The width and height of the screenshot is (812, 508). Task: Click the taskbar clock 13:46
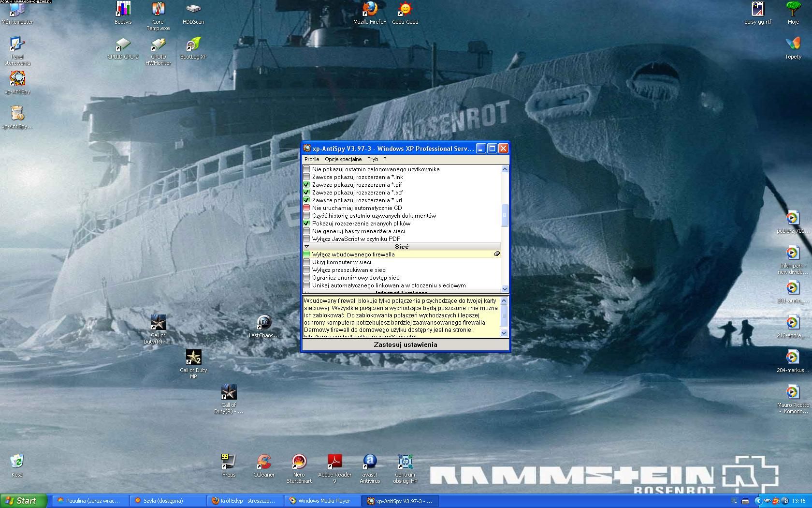(799, 501)
